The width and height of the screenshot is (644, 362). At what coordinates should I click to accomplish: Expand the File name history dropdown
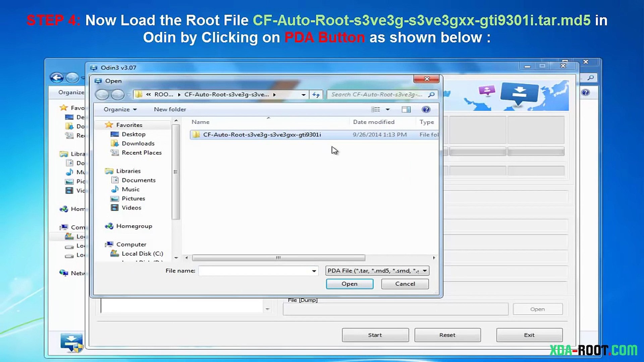point(314,271)
